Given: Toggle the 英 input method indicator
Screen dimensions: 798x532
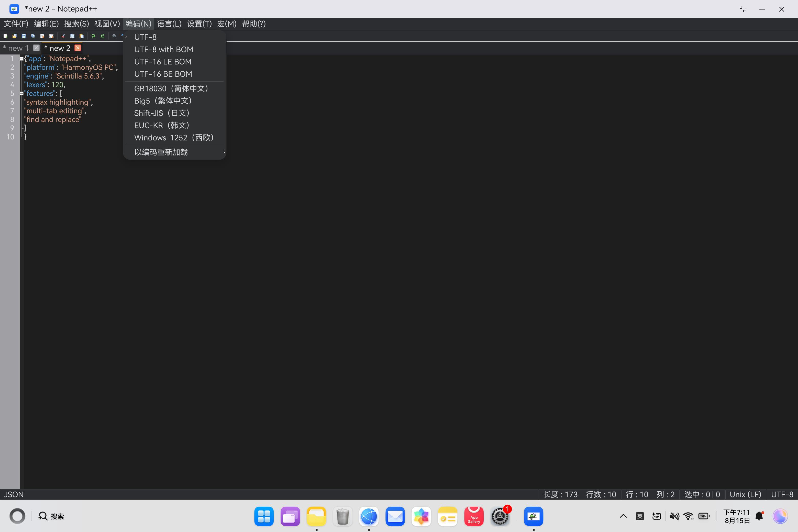Looking at the screenshot, I should [640, 516].
